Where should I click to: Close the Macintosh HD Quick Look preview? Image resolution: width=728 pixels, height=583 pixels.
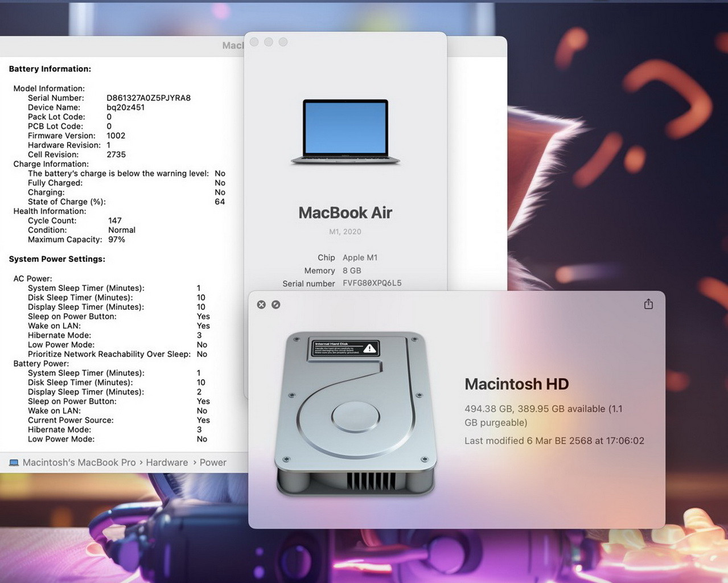point(261,305)
